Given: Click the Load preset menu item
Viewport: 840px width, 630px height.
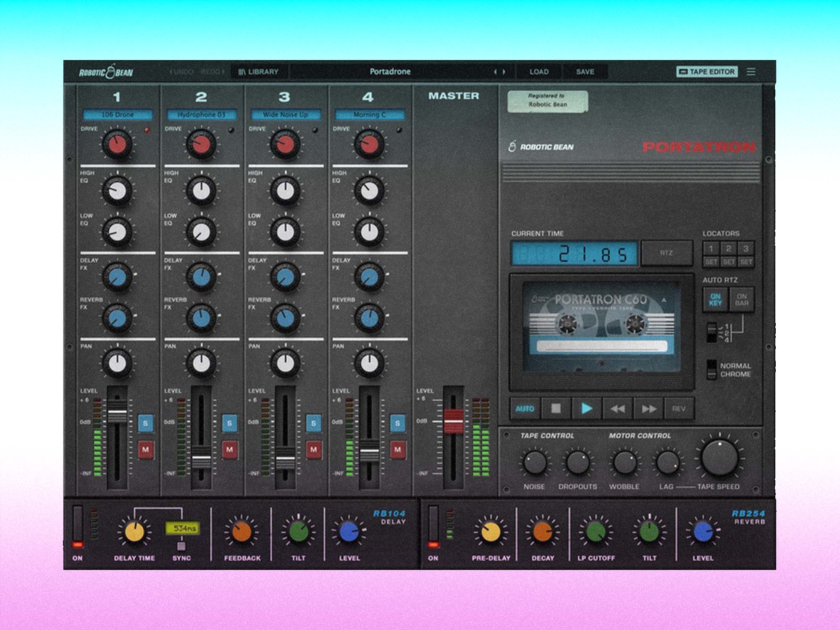Looking at the screenshot, I should coord(539,72).
